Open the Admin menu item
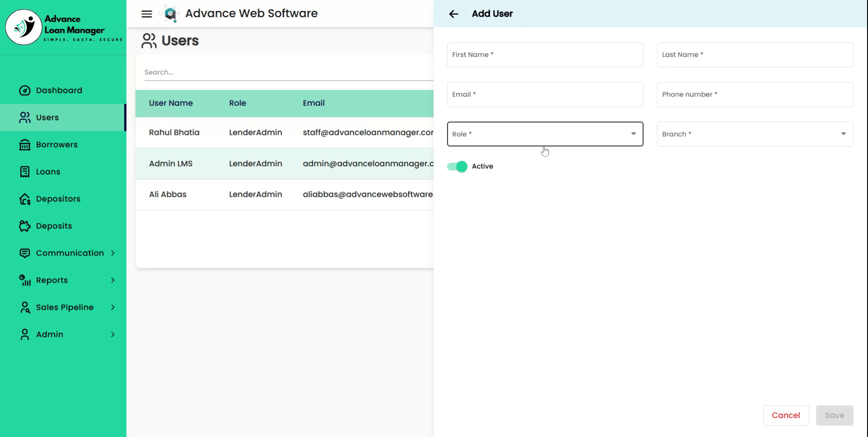868x437 pixels. [x=50, y=335]
